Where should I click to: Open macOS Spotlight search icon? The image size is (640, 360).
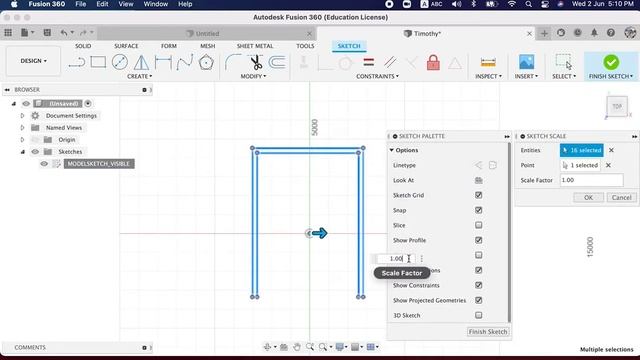click(x=528, y=4)
